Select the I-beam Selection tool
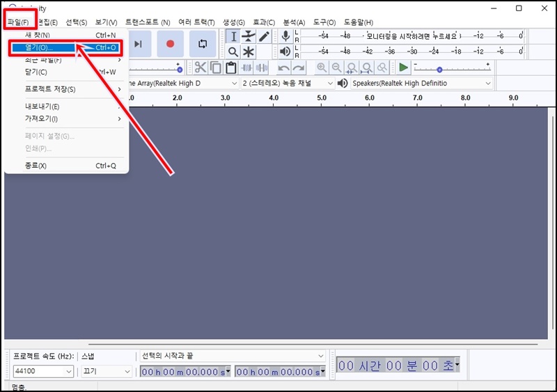This screenshot has width=557, height=392. (x=233, y=36)
